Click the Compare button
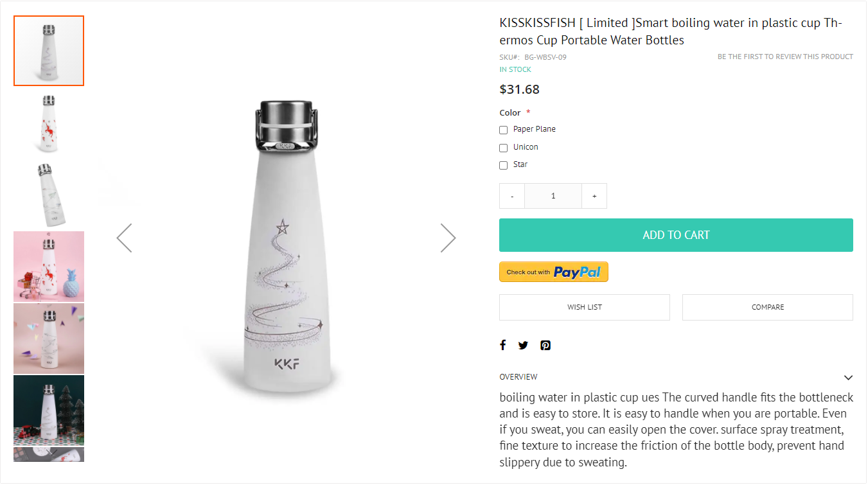 [x=768, y=307]
